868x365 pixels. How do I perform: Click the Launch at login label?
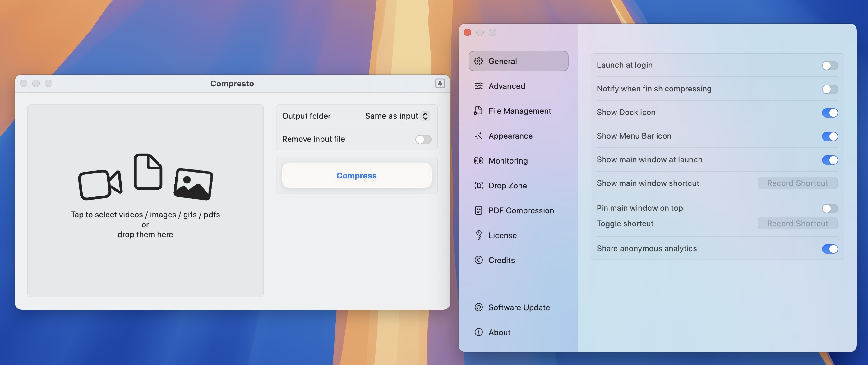pos(624,65)
